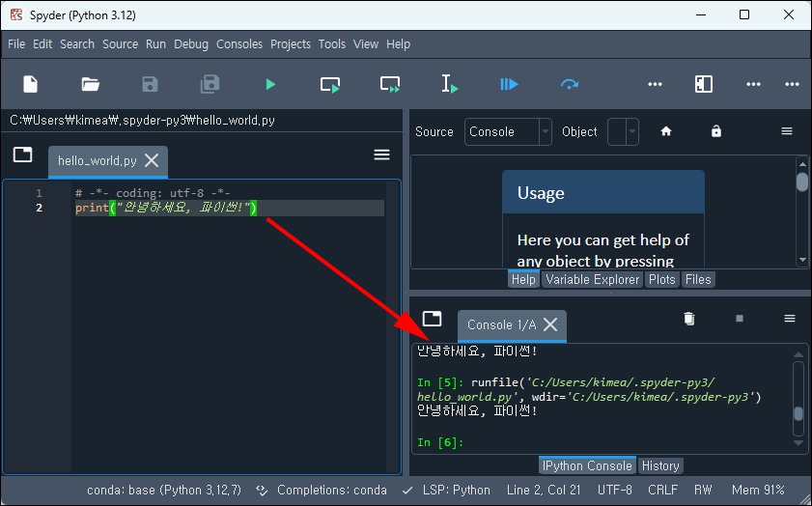Switch to the Help pane tab
The image size is (812, 506).
click(x=523, y=280)
